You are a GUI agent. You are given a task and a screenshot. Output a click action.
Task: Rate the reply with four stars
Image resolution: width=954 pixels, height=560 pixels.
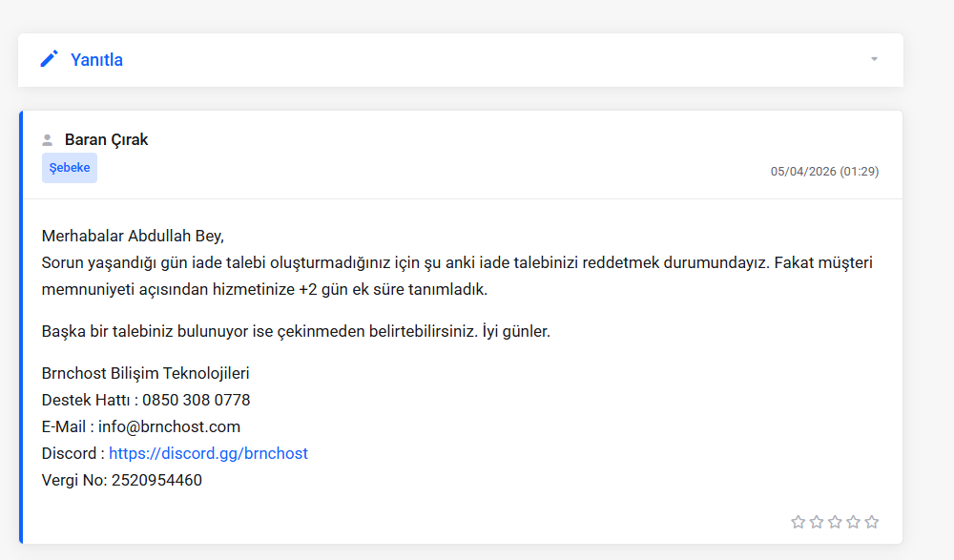[x=853, y=522]
